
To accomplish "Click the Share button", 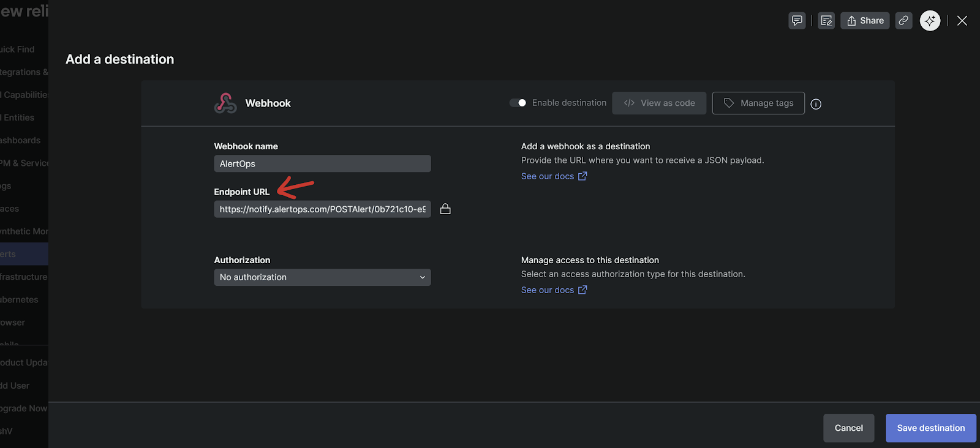I will coord(865,21).
